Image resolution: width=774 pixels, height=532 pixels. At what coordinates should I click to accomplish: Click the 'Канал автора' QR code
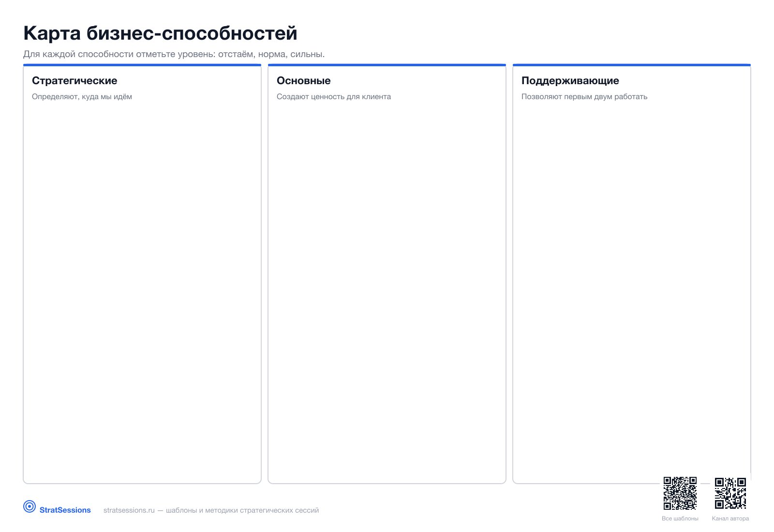tap(730, 493)
